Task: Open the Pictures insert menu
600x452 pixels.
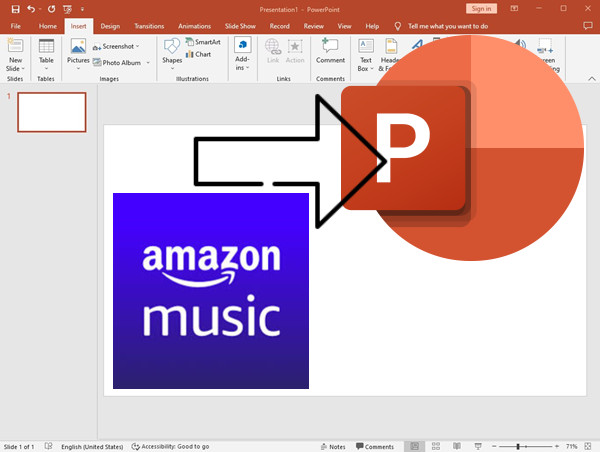Action: 78,54
